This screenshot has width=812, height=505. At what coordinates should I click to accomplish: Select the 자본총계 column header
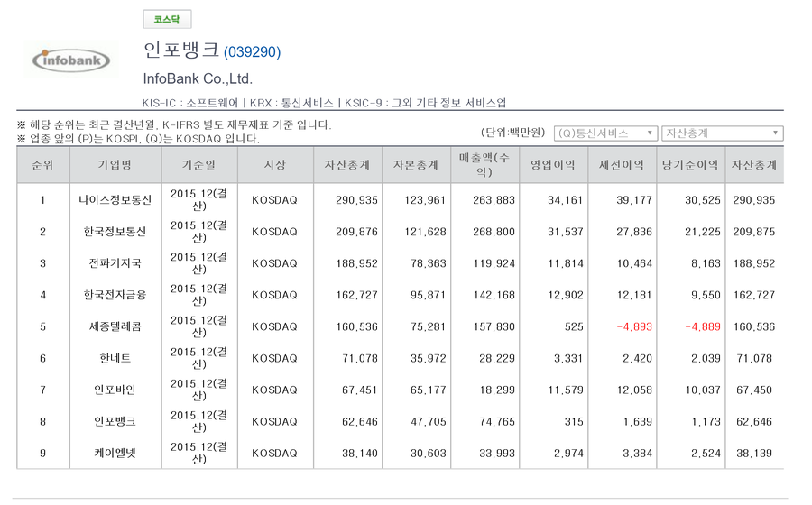point(416,165)
